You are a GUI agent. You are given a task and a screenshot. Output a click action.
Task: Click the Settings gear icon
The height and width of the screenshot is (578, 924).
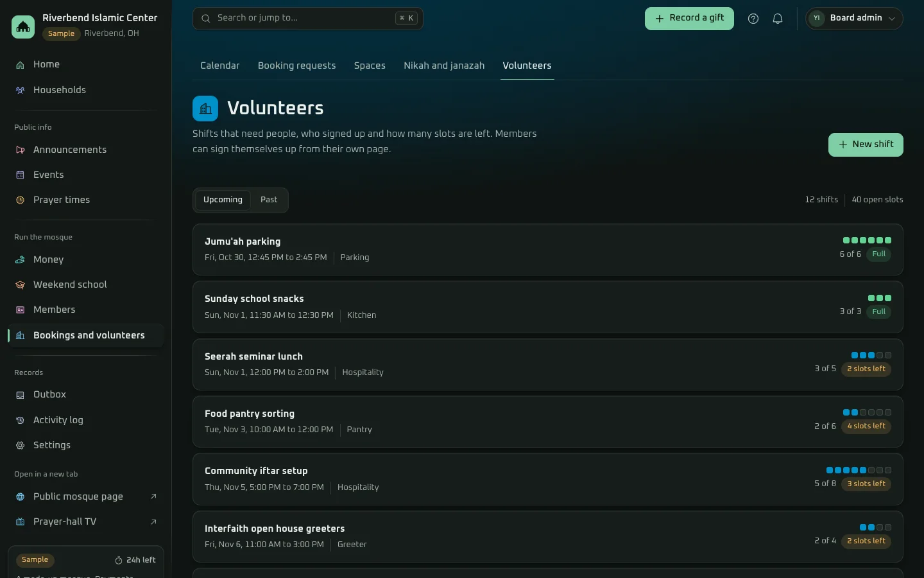pos(20,446)
